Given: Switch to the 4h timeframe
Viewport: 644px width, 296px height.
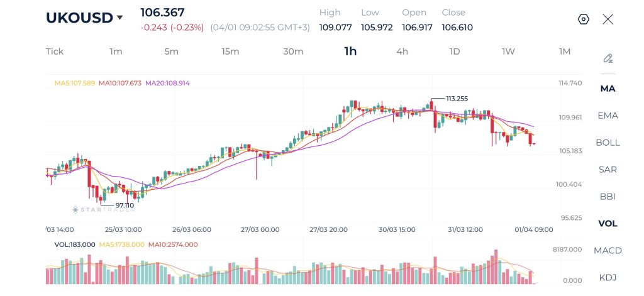Looking at the screenshot, I should pyautogui.click(x=402, y=52).
